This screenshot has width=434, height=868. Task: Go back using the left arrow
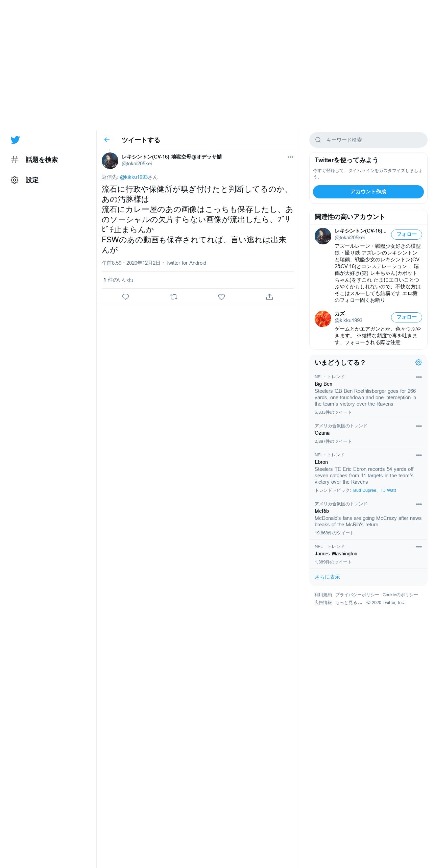point(107,140)
